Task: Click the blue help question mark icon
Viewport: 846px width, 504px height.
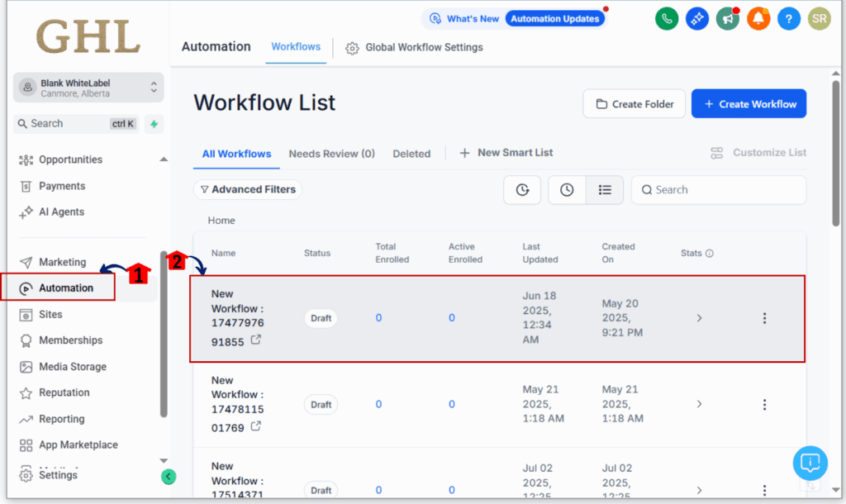Action: coord(789,19)
